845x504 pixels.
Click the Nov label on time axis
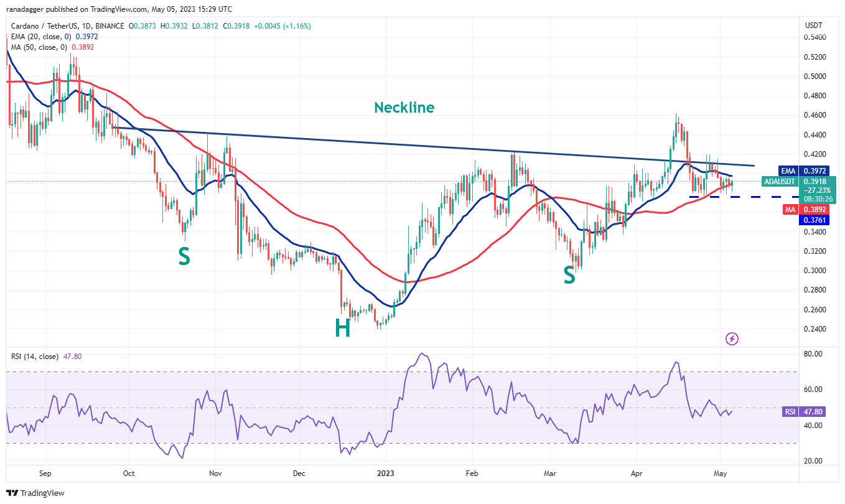214,474
